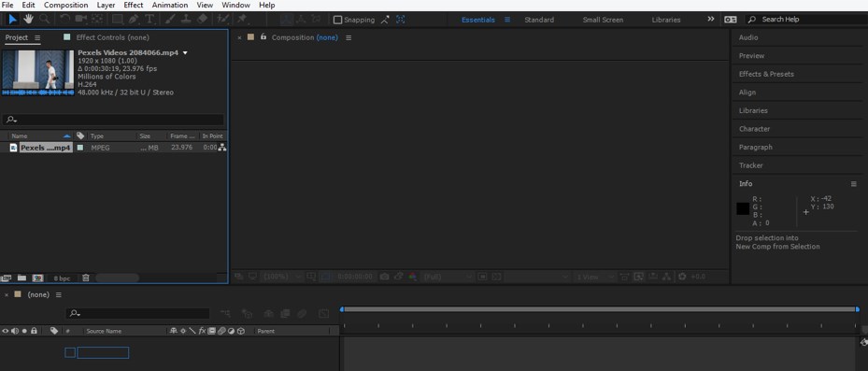Open the timeline (none) panel menu
This screenshot has width=868, height=371.
(x=59, y=294)
